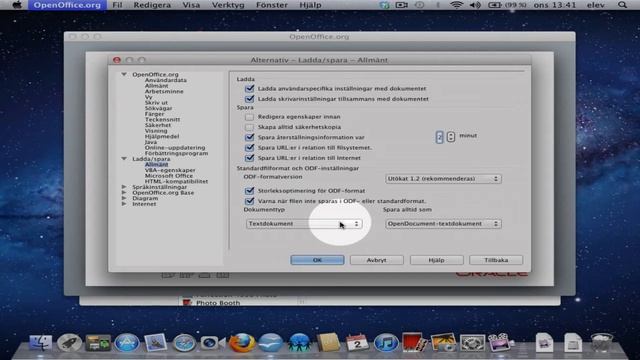The image size is (640, 360).
Task: Click the screen recording camera menu bar icon
Action: 401,5
